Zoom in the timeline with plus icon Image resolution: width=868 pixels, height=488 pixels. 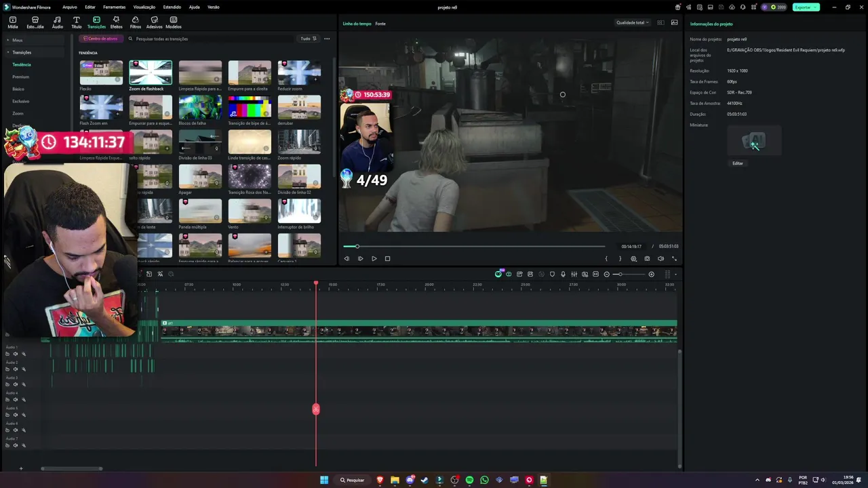pos(651,274)
